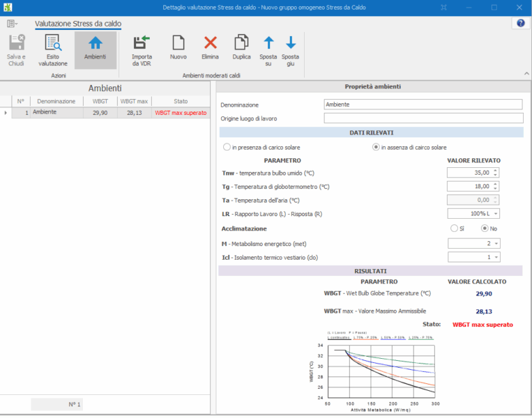Sort by Denominazione column header
Viewport: 532px width, 418px height.
click(56, 101)
